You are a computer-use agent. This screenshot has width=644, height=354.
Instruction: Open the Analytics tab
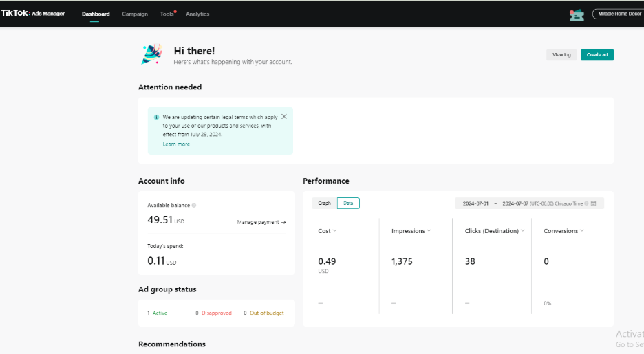pos(197,14)
